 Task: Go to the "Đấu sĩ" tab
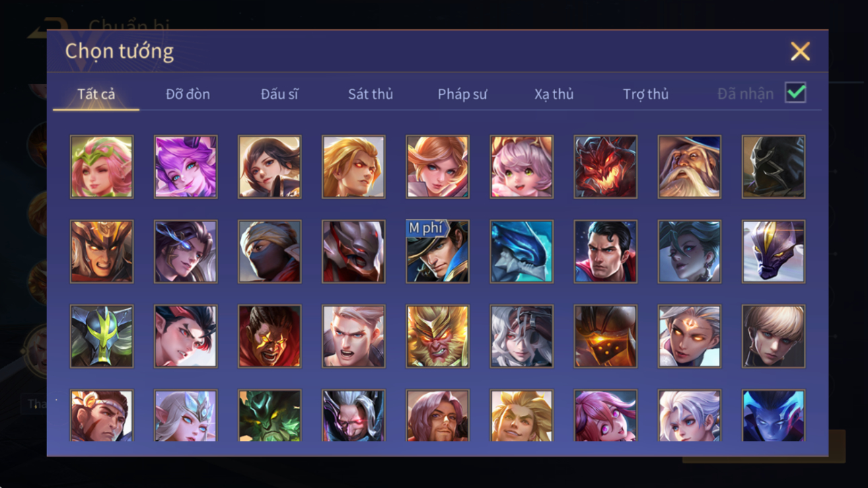pyautogui.click(x=279, y=94)
